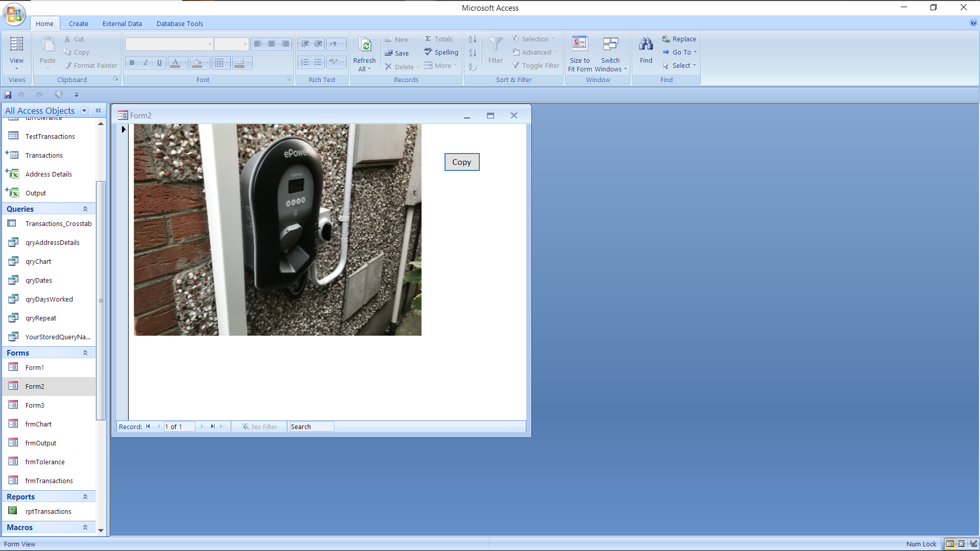Toggle Underline formatting
Screen dimensions: 980x551
[160, 63]
